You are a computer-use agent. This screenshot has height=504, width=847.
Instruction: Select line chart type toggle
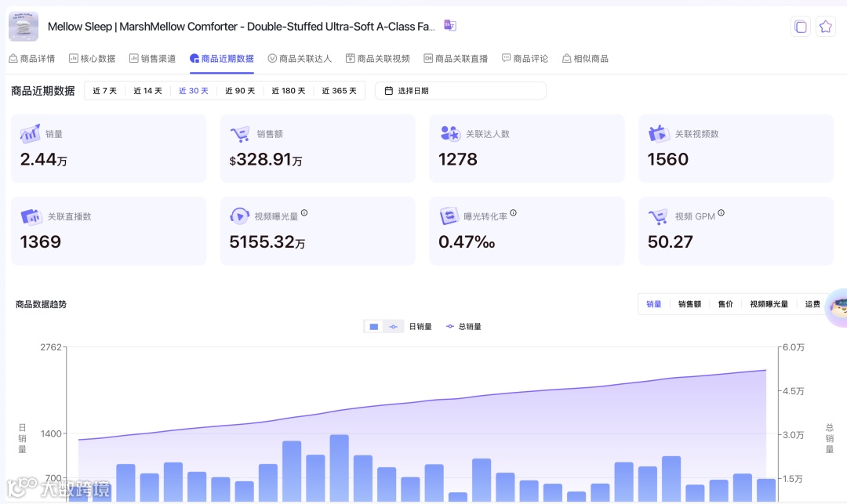(393, 327)
